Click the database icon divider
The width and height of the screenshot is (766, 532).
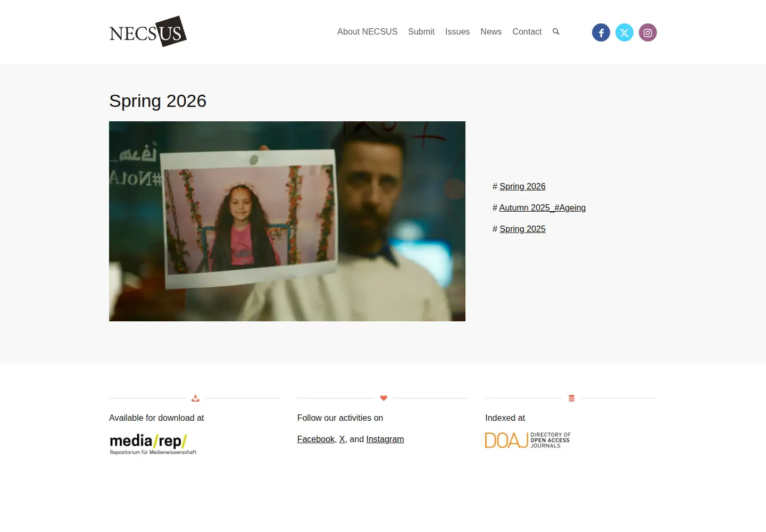(x=571, y=398)
